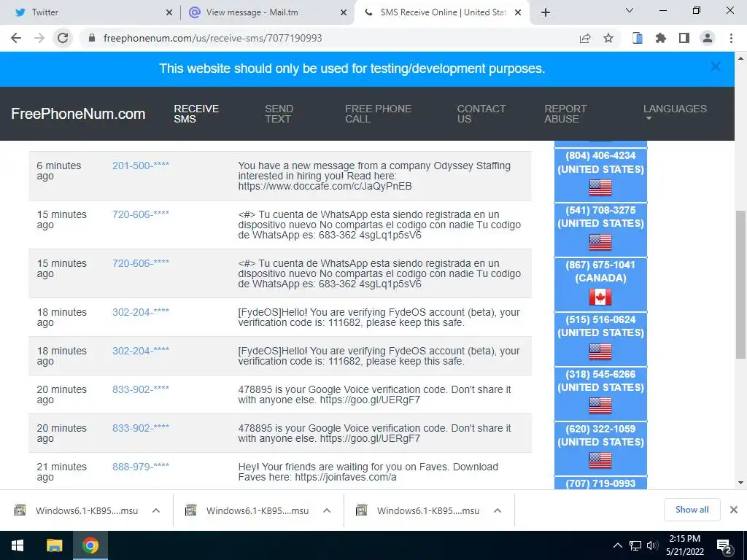Reload the page with refresh icon

[x=63, y=38]
